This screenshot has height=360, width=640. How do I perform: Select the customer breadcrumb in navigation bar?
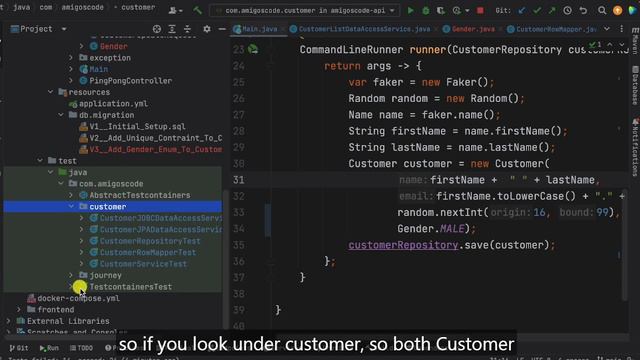pyautogui.click(x=138, y=7)
